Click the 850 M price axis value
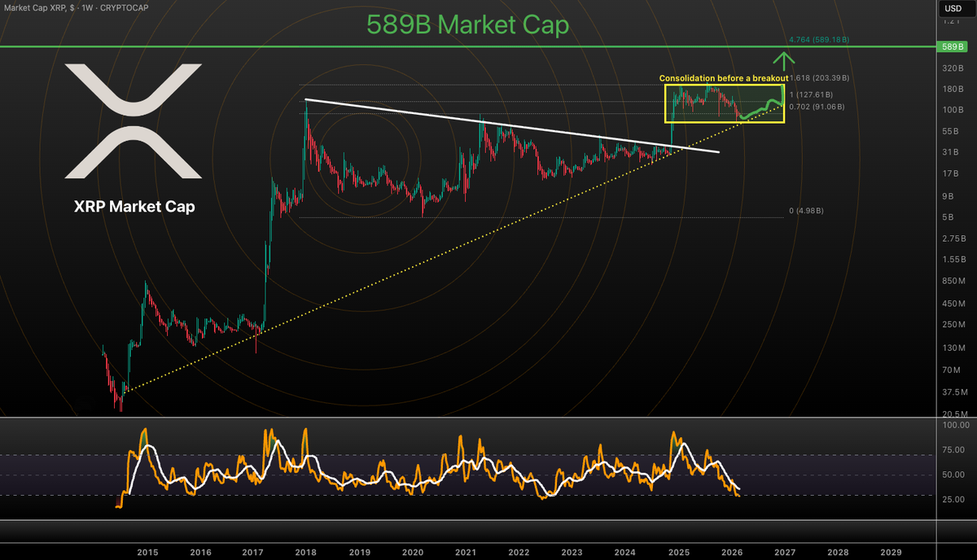The height and width of the screenshot is (560, 977). [953, 281]
